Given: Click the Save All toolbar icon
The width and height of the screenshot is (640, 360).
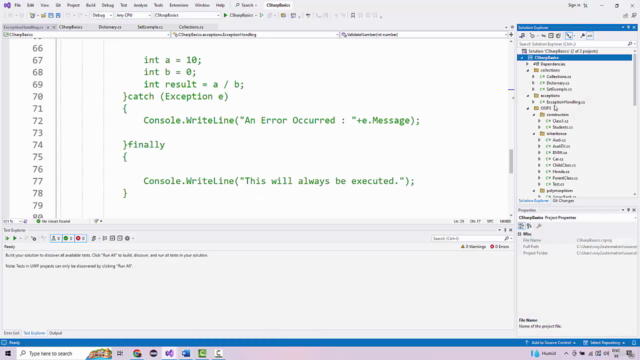Looking at the screenshot, I should point(58,15).
